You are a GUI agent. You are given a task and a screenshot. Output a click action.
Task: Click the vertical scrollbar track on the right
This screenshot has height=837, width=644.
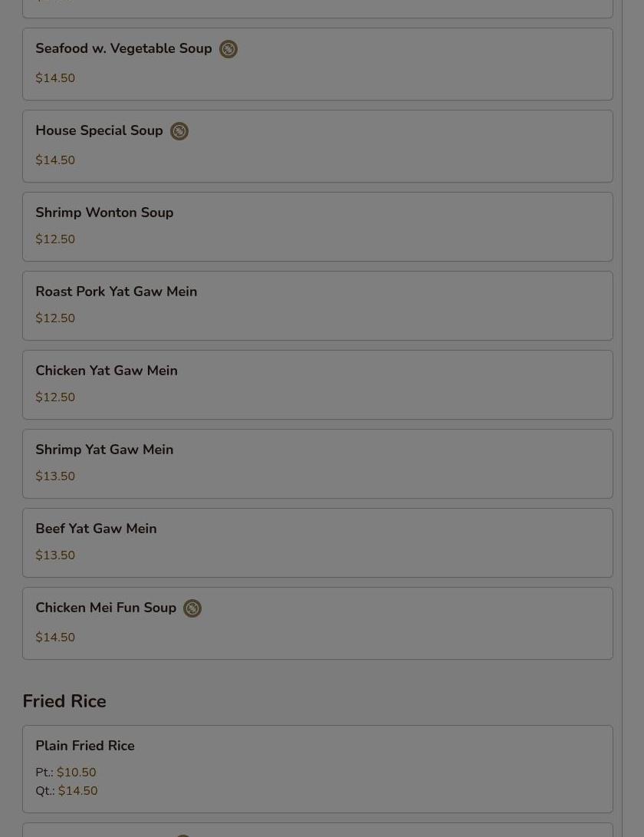tap(632, 419)
